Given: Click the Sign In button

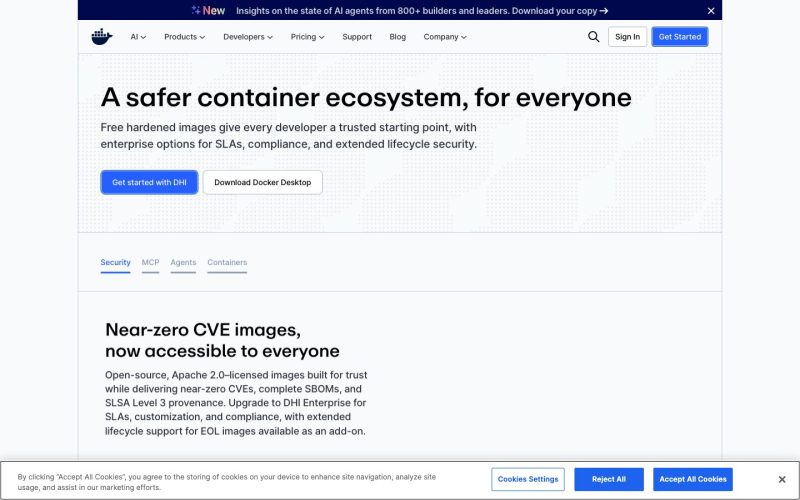Looking at the screenshot, I should pyautogui.click(x=627, y=37).
